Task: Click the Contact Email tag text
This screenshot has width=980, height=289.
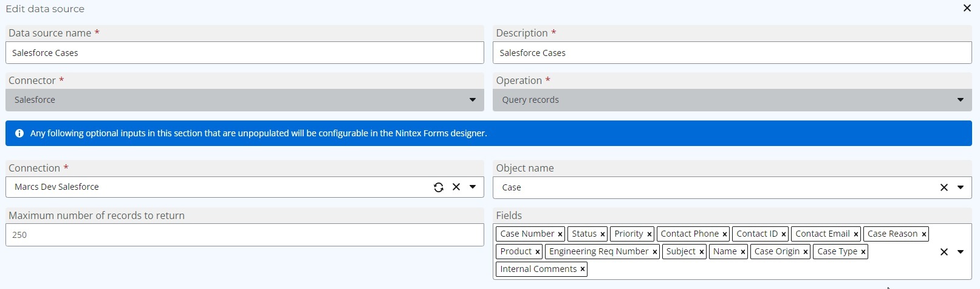Action: pos(822,234)
